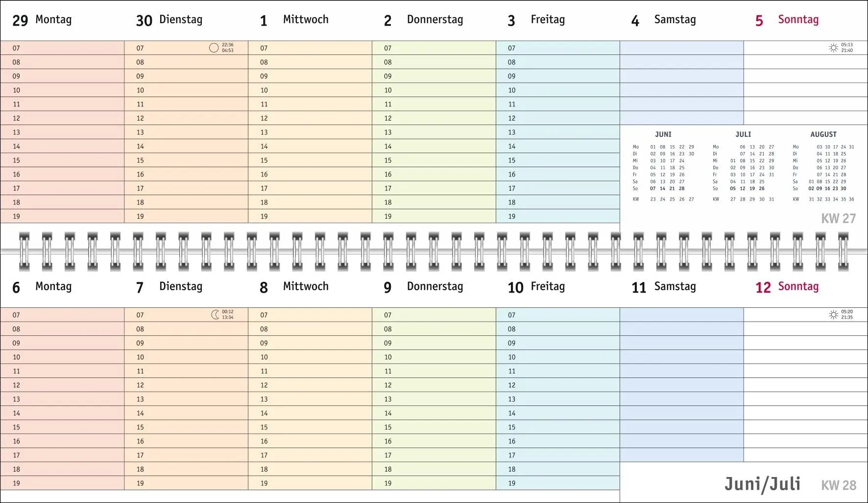This screenshot has height=503, width=868.
Task: Click the 19 o'clock slot on Donnerstag 9
Action: click(x=434, y=483)
